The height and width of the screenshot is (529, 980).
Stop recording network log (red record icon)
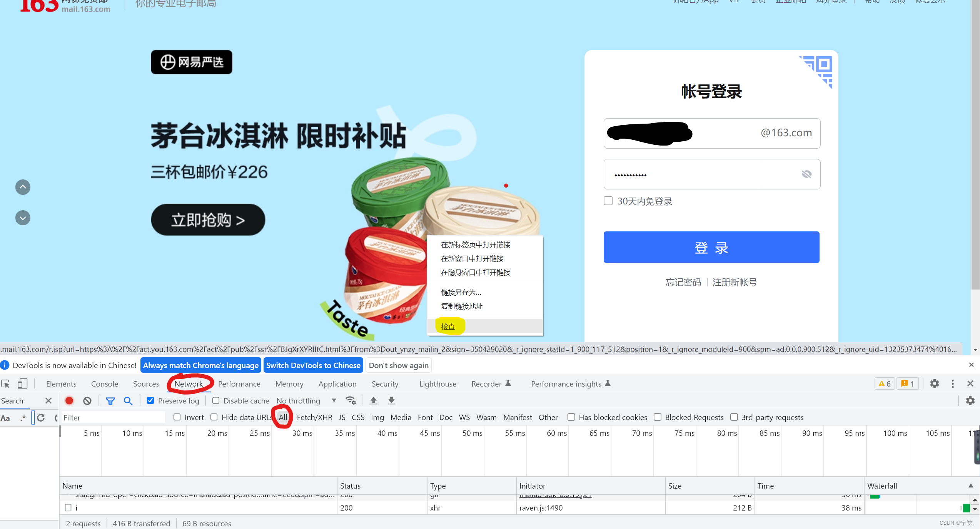coord(69,401)
